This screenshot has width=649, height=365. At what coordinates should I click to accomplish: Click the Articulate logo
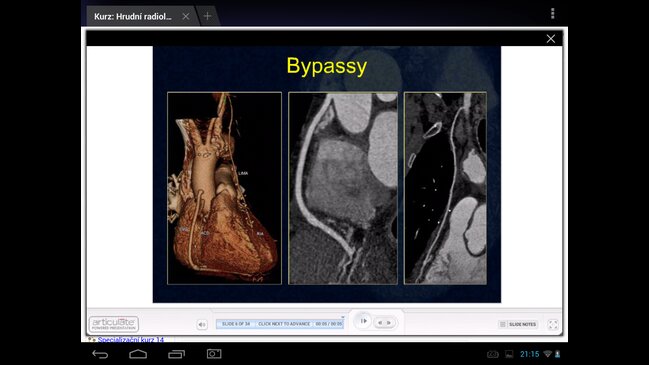coord(114,324)
